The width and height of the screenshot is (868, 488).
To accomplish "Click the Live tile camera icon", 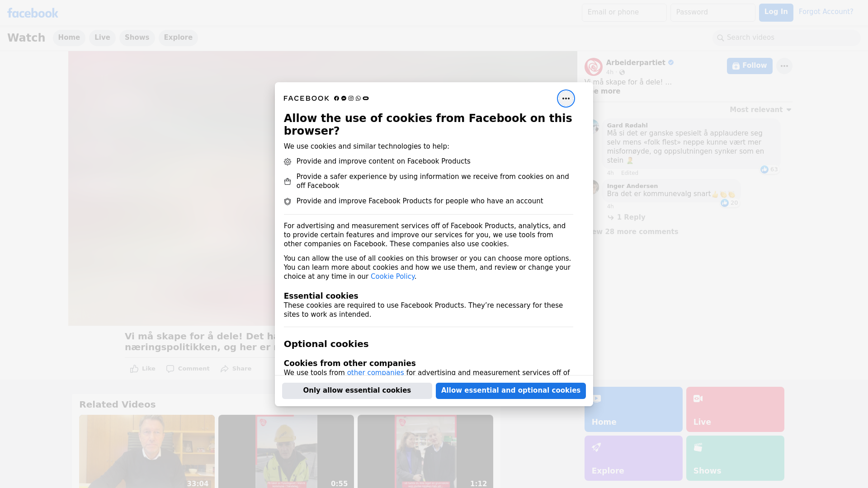I will [698, 399].
